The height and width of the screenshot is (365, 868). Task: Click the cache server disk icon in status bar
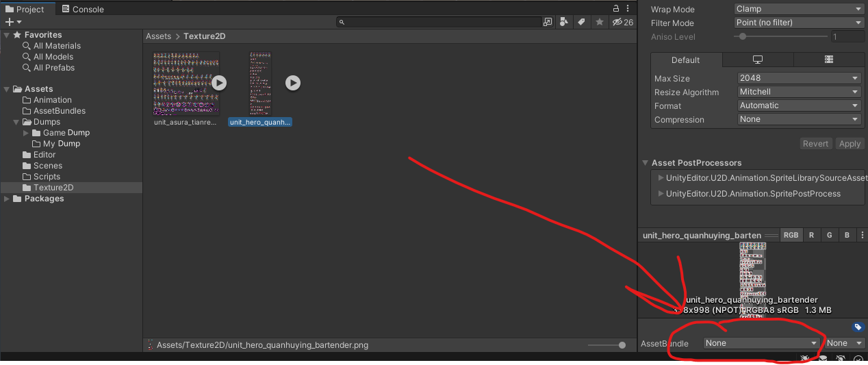point(823,360)
